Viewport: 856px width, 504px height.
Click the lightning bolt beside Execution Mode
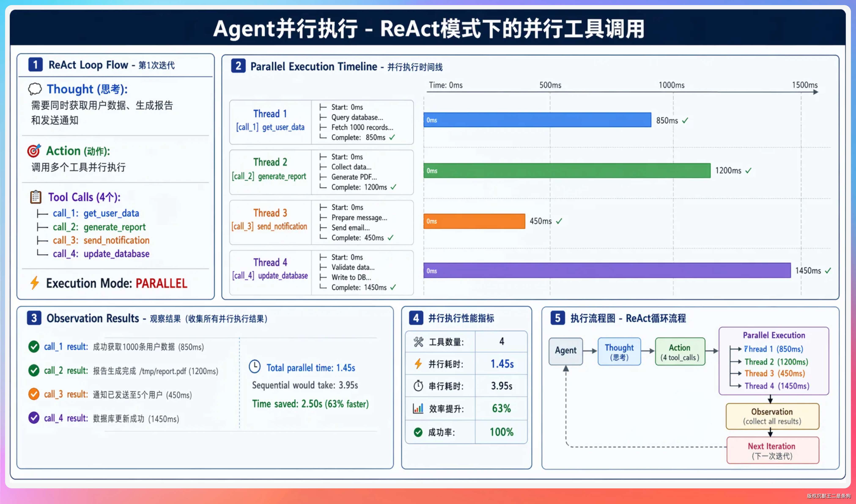click(35, 283)
